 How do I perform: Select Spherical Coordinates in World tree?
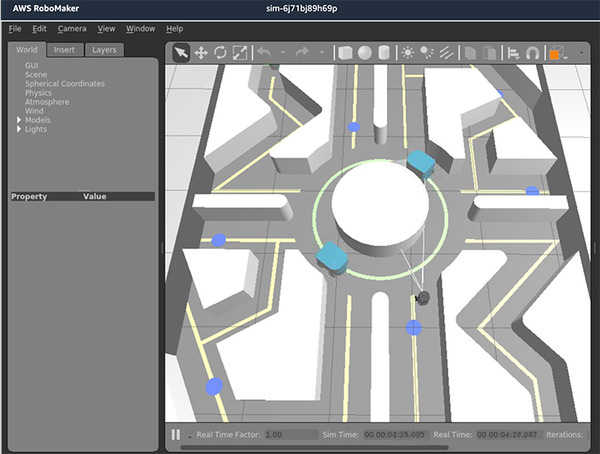tap(64, 84)
